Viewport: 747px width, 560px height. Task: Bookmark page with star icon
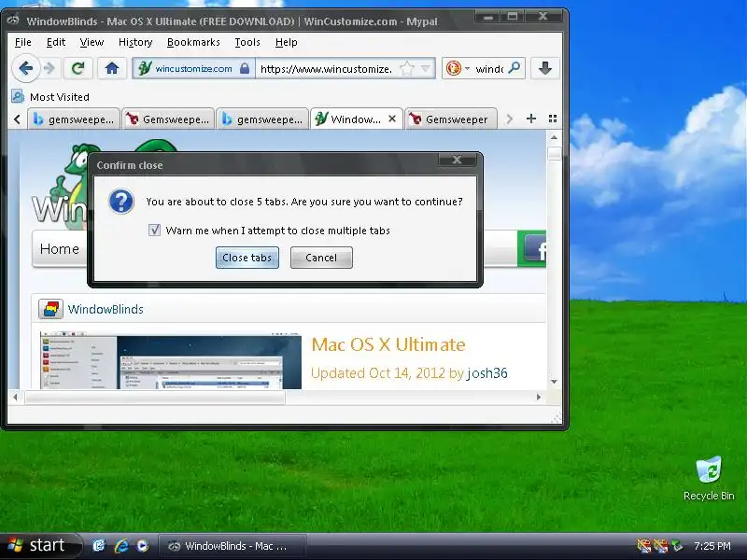tap(407, 68)
